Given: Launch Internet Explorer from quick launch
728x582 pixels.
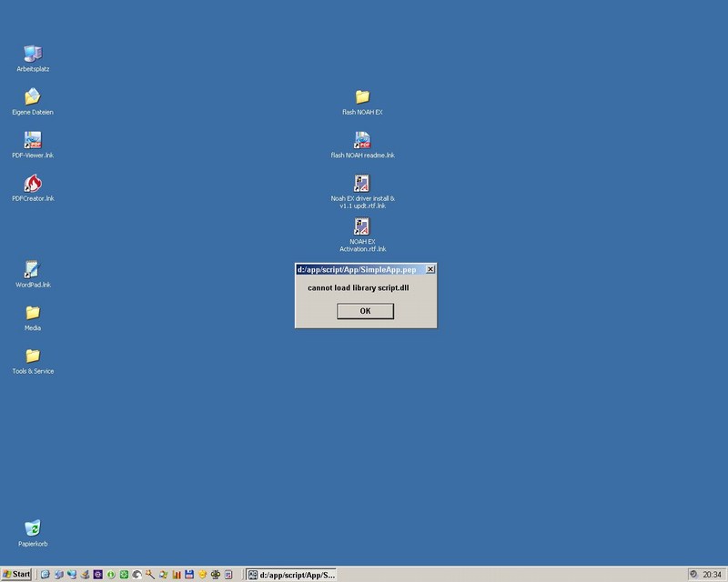Looking at the screenshot, I should tap(45, 575).
